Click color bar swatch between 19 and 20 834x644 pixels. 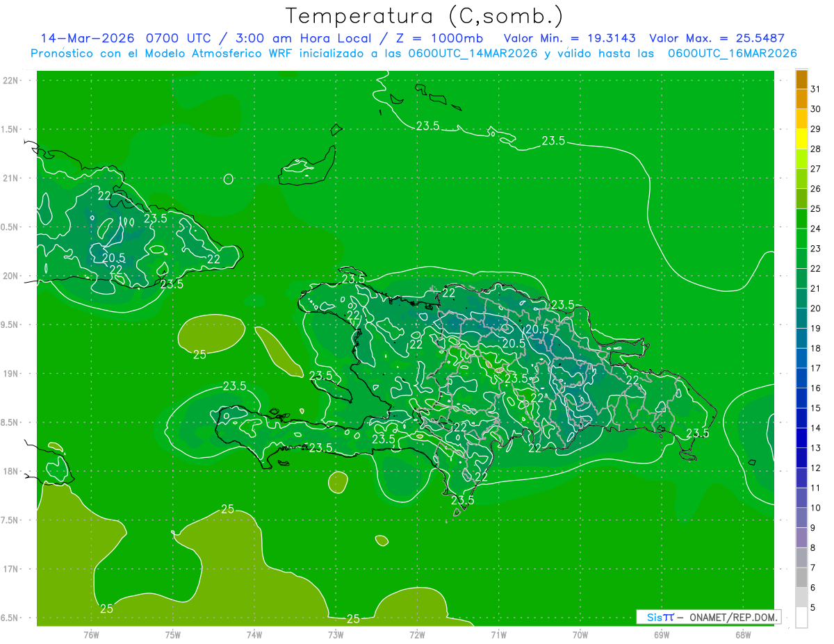[x=801, y=319]
